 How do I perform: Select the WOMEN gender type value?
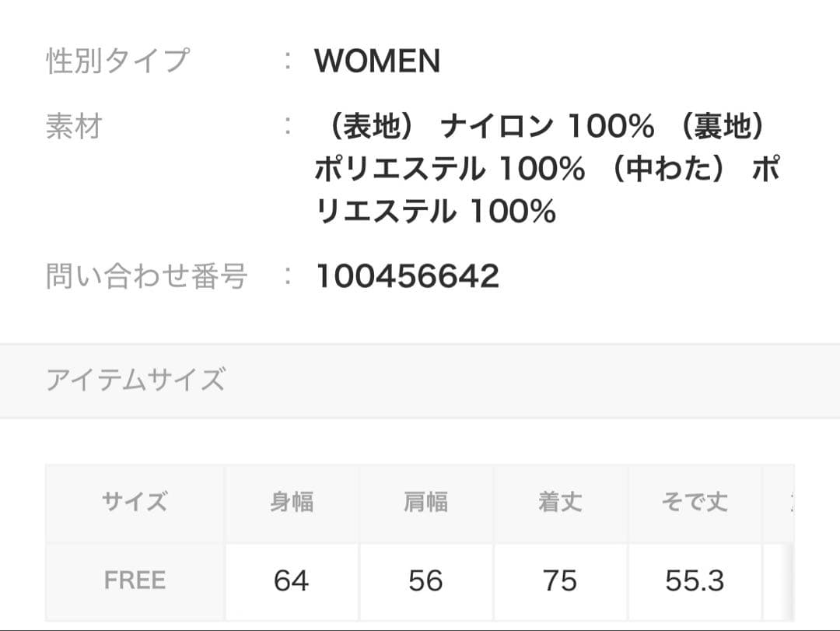coord(377,61)
